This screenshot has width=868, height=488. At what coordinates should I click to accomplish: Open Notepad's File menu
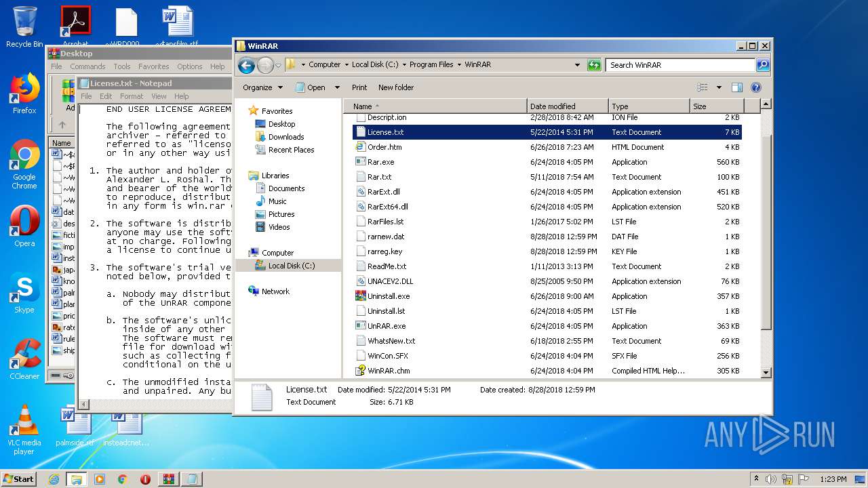tap(87, 96)
